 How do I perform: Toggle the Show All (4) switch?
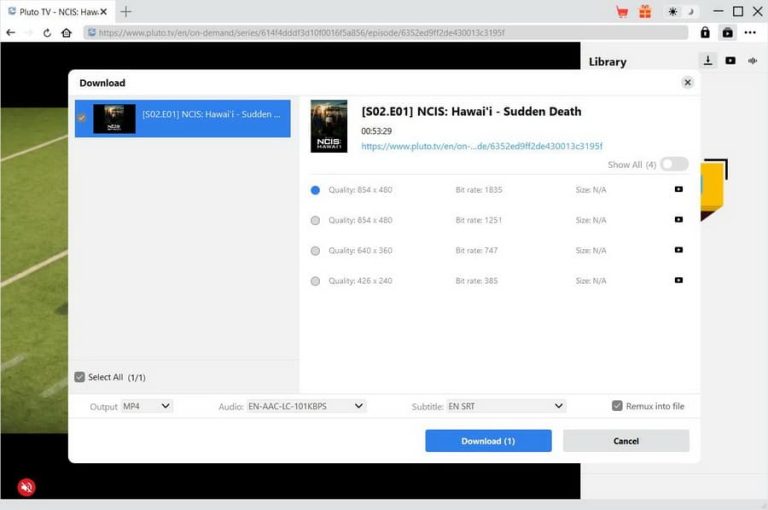pyautogui.click(x=674, y=164)
